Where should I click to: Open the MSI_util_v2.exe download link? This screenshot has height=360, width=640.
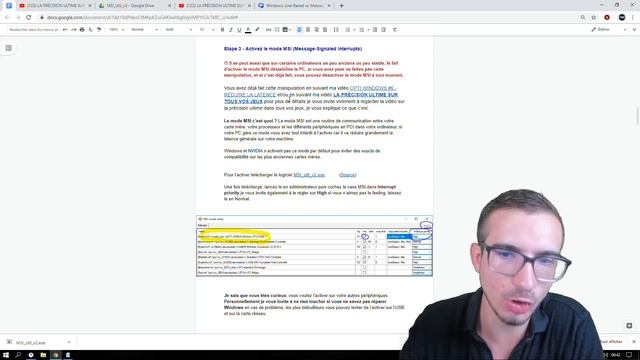309,175
